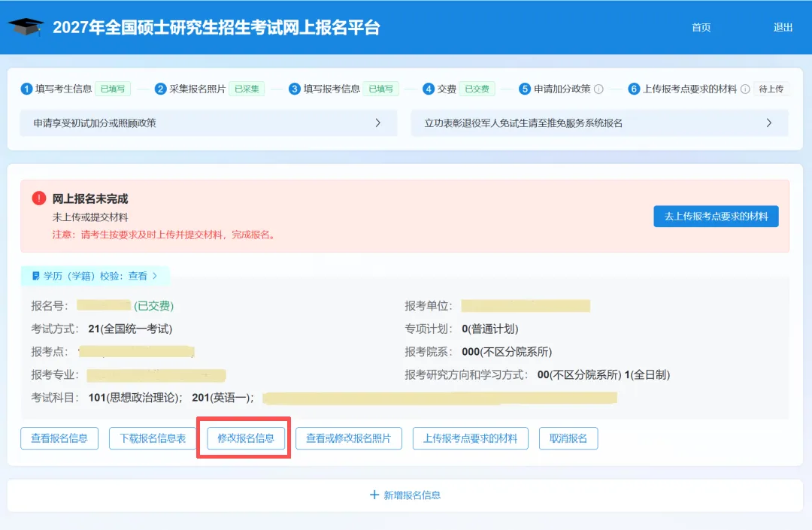Click the page title 2027年全国硕士研究生招生考试网上报名平台

click(x=217, y=27)
